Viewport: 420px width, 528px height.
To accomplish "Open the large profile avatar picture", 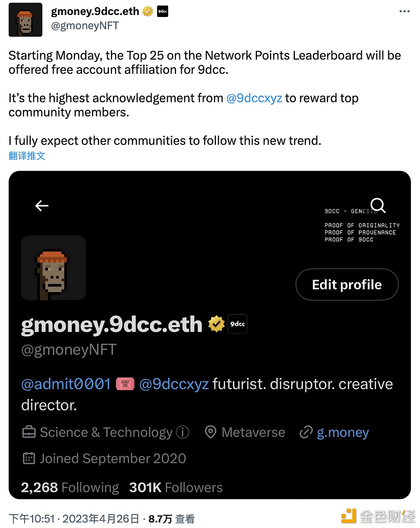I will pos(53,268).
